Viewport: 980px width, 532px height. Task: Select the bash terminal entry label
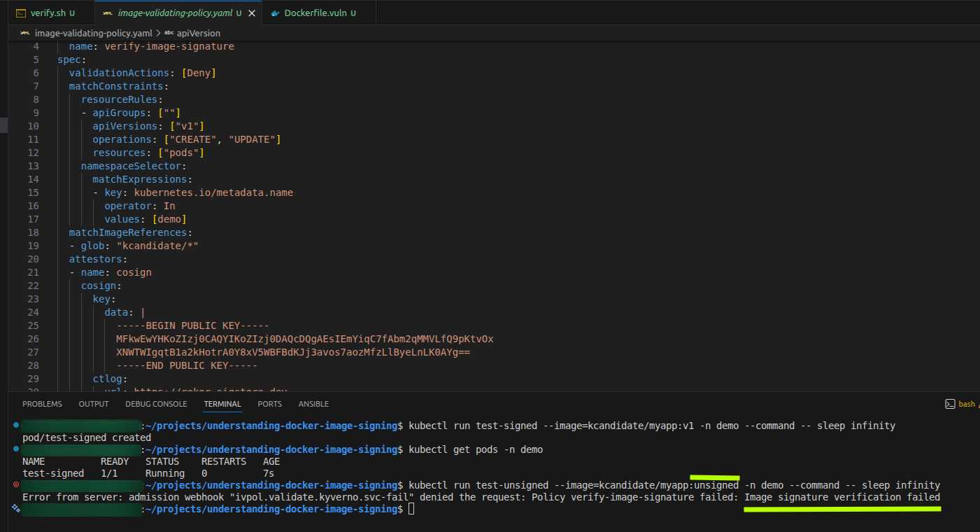(x=967, y=404)
